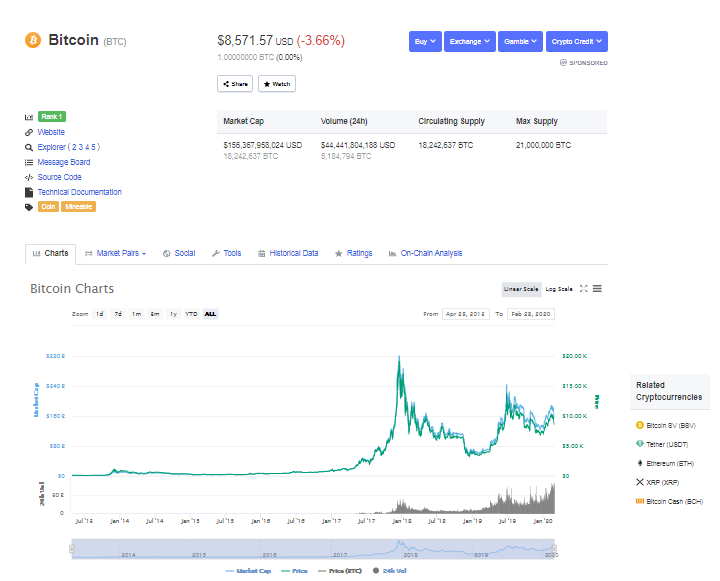Screen dimensions: 720x581
Task: Open explorer alternative link 2
Action: (74, 147)
